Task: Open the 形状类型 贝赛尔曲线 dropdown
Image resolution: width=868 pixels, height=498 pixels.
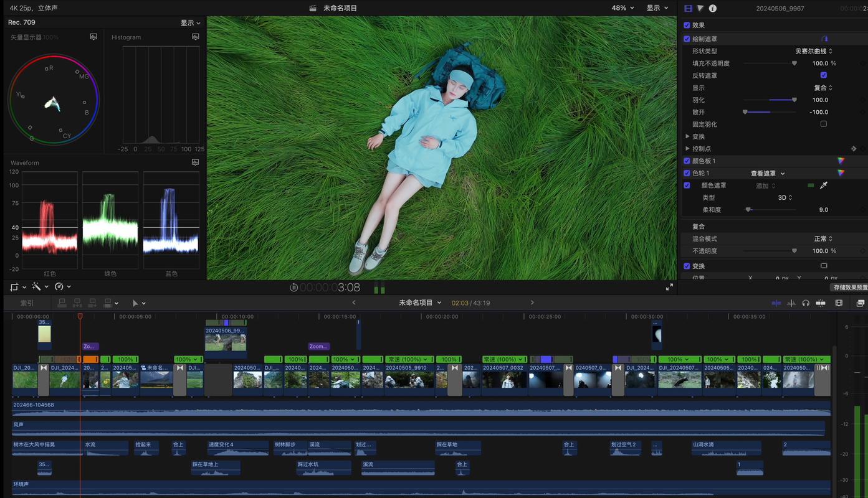Action: coord(814,51)
